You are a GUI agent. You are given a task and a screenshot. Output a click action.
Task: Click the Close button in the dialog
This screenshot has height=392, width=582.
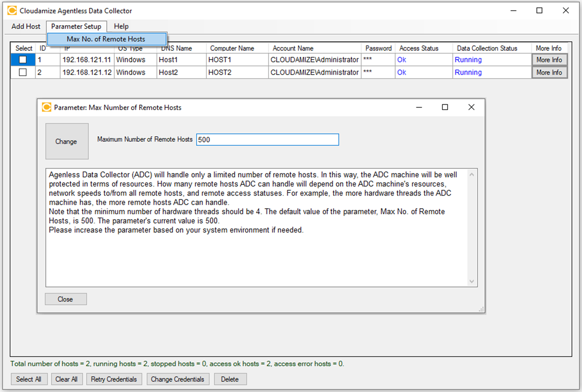coord(66,299)
